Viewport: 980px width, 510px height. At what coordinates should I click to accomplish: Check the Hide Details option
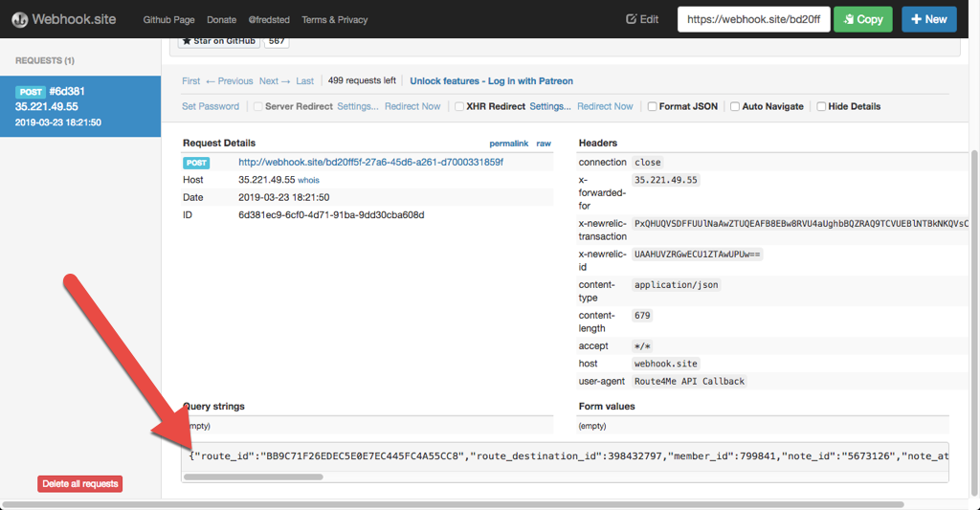821,107
